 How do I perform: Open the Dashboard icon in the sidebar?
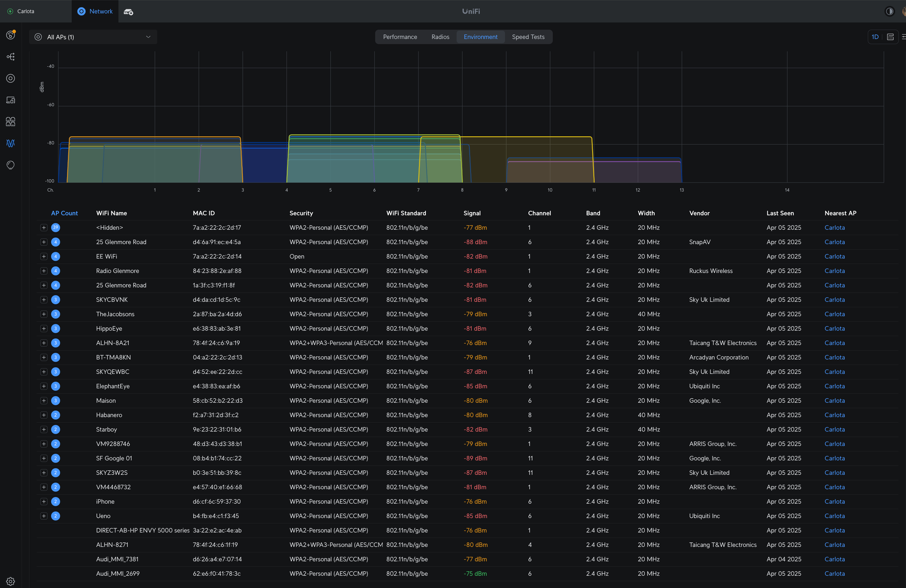pyautogui.click(x=10, y=35)
